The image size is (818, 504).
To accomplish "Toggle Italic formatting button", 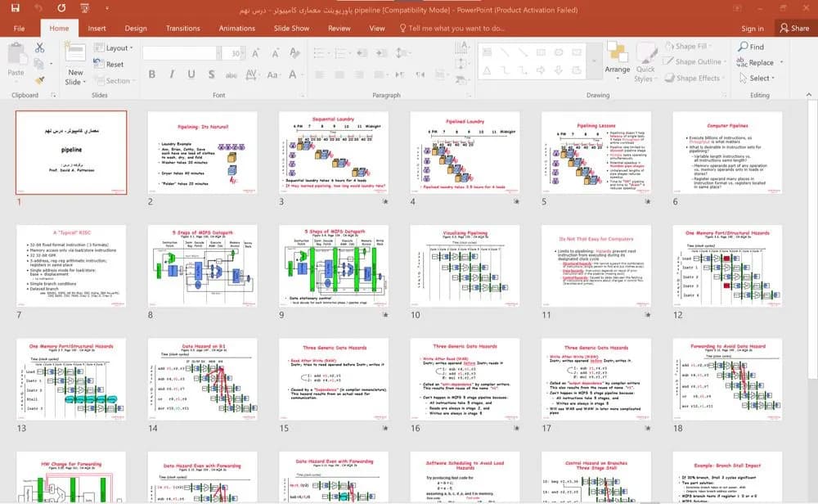I will click(x=172, y=74).
